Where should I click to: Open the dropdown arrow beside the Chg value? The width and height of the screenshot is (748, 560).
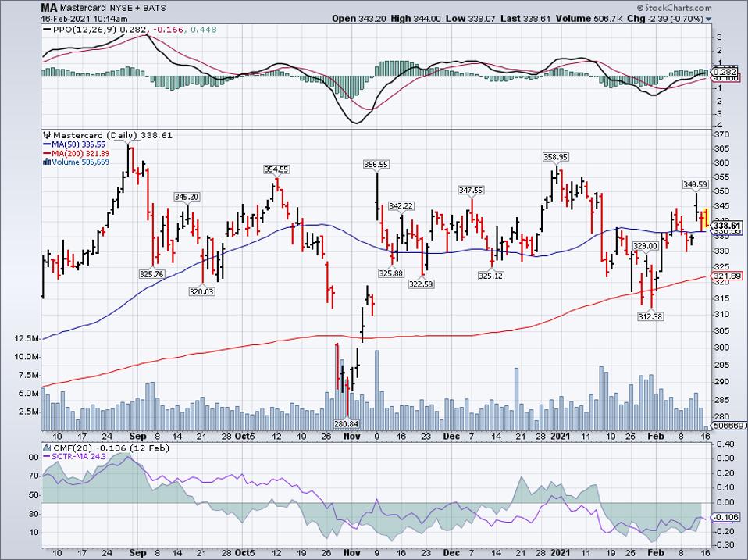[x=708, y=19]
